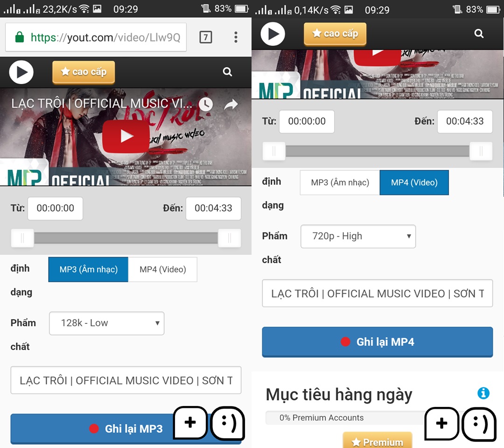Click the end slider handle in left screen
504x448 pixels.
pos(230,238)
